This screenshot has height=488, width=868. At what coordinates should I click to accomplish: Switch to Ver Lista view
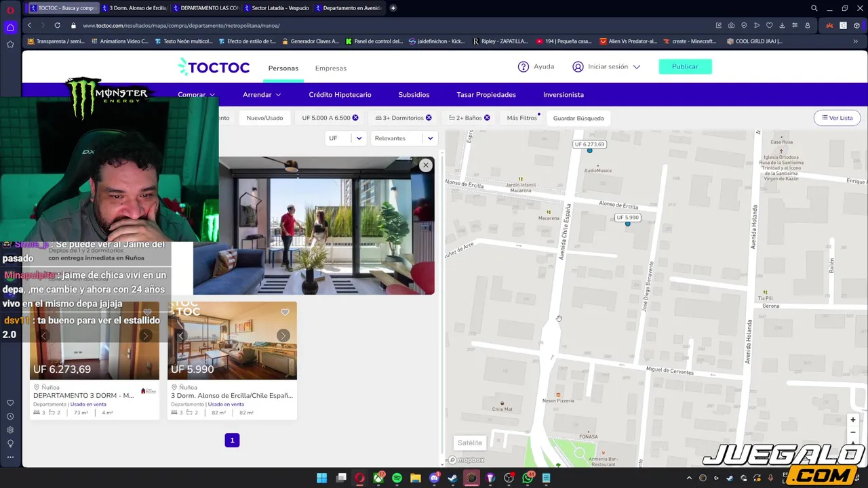[837, 118]
